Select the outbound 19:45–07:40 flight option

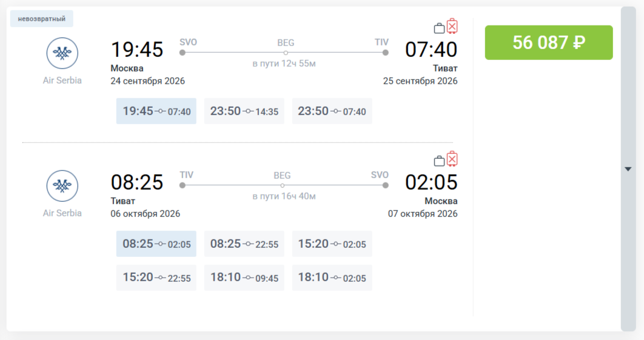pos(156,111)
